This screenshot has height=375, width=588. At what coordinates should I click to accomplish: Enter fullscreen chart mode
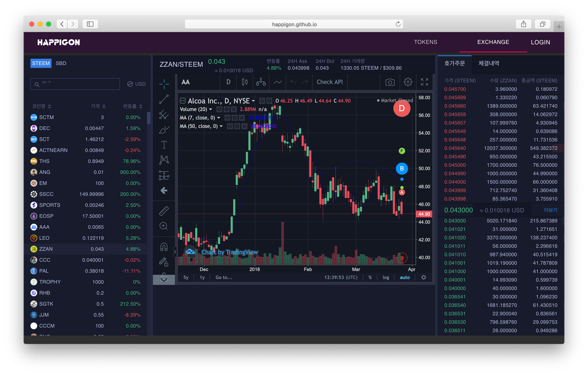(x=424, y=82)
